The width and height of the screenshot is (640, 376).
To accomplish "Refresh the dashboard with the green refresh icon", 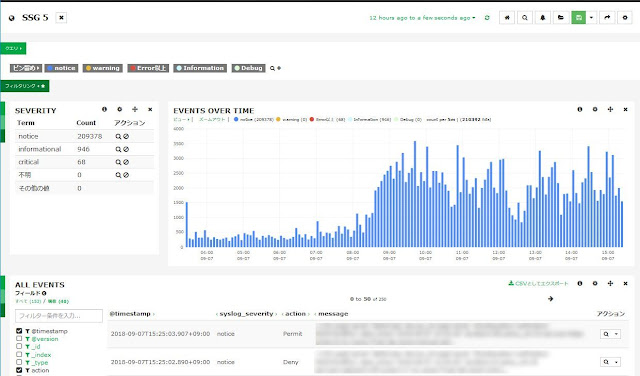I will 487,18.
